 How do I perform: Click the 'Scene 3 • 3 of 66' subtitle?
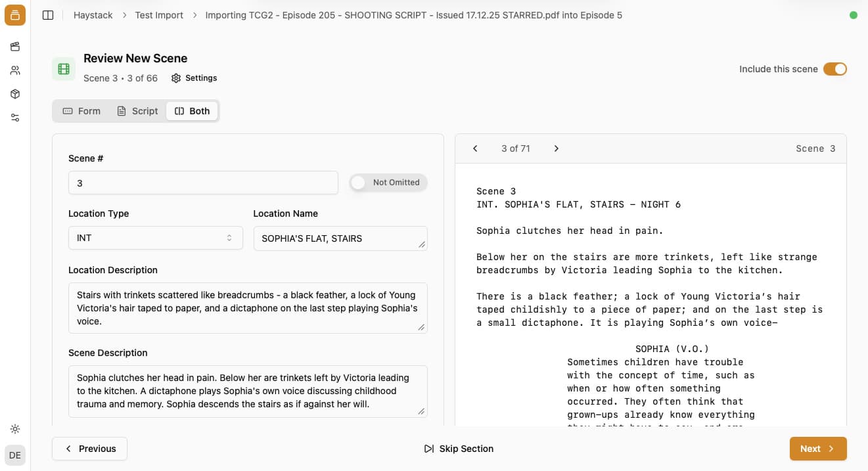[x=120, y=78]
